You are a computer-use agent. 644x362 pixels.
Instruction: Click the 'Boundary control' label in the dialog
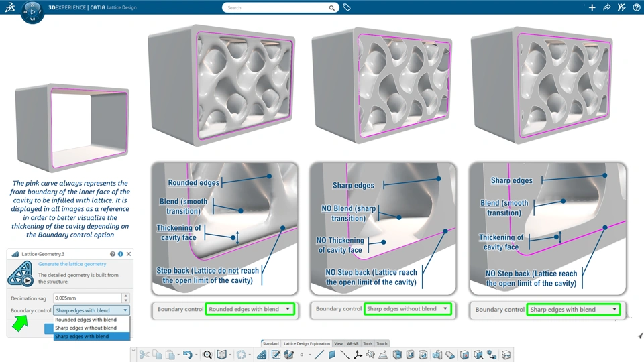pos(31,310)
